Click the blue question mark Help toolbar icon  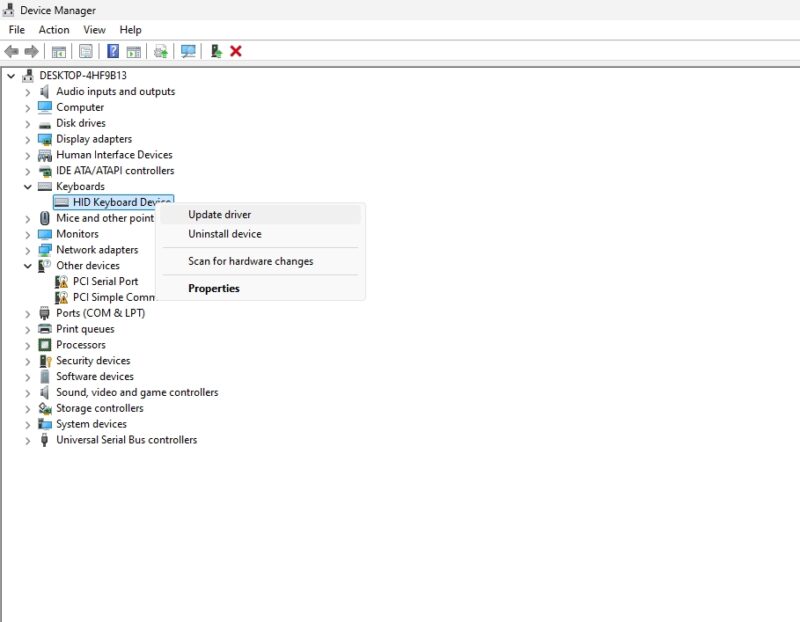coord(113,51)
